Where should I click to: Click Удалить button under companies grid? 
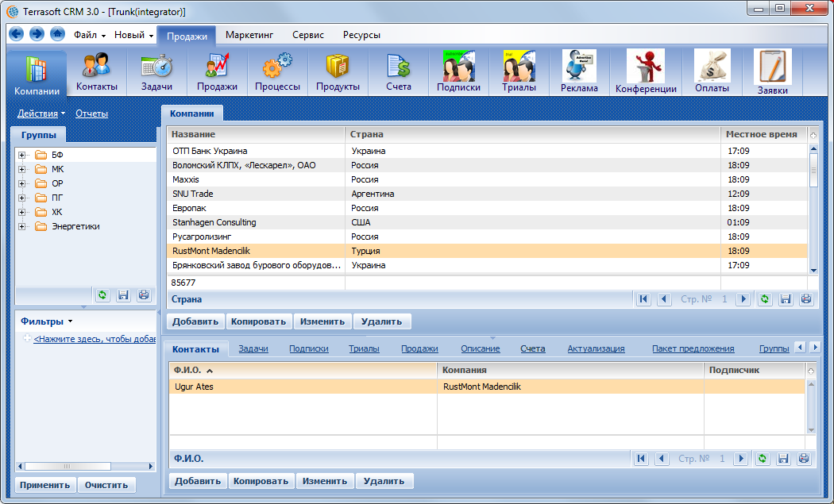[x=382, y=321]
